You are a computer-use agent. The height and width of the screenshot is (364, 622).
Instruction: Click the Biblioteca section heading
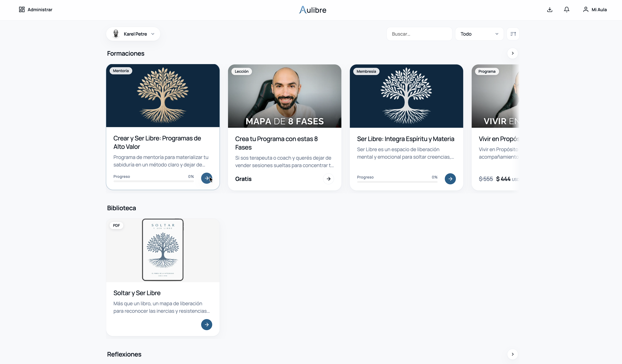pos(122,208)
